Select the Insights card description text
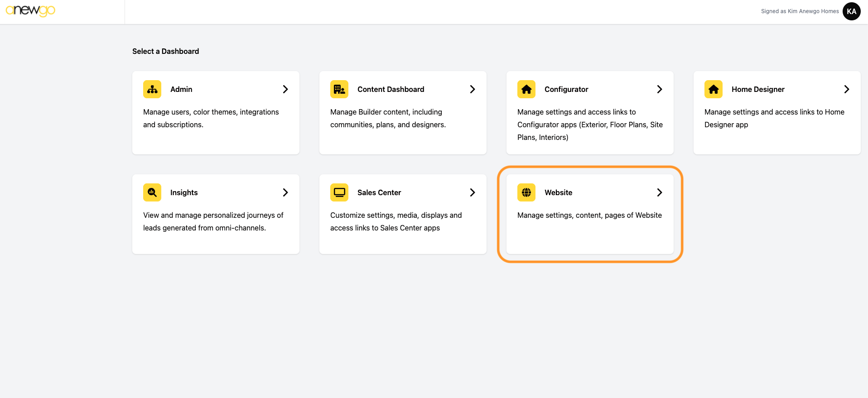This screenshot has height=398, width=868. click(x=213, y=221)
